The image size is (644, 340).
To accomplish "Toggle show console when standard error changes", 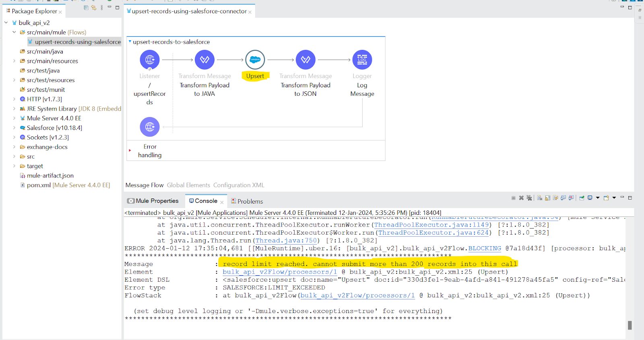I will [571, 198].
